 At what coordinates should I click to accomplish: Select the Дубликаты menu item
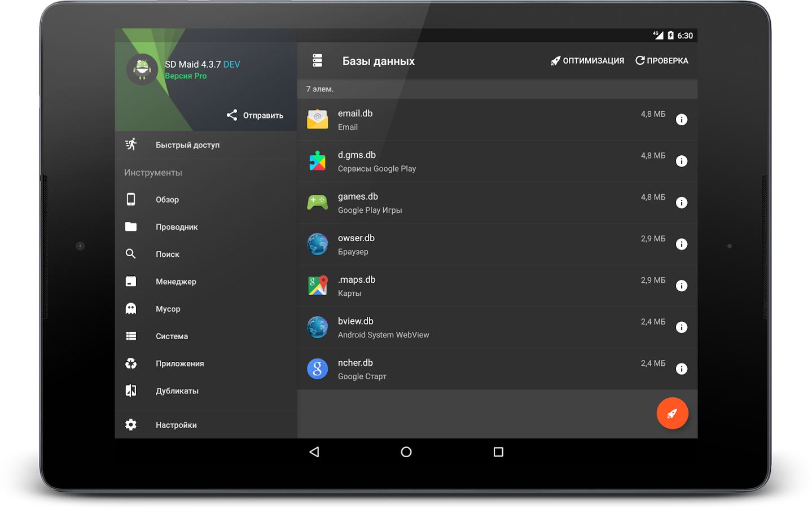tap(206, 391)
